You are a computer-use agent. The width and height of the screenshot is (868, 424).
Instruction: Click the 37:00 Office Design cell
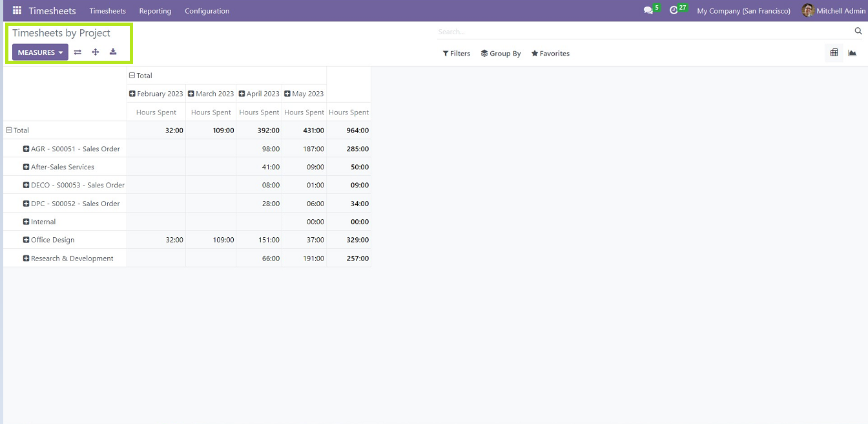click(304, 240)
